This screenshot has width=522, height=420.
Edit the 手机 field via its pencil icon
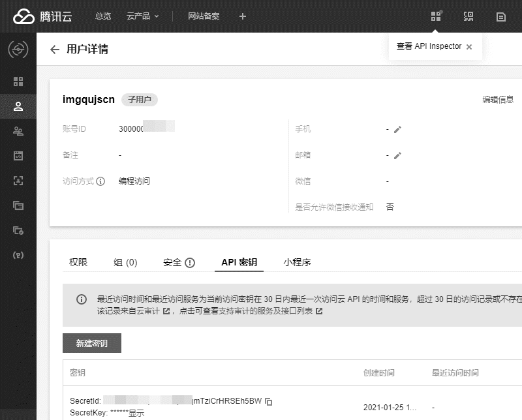click(x=397, y=129)
